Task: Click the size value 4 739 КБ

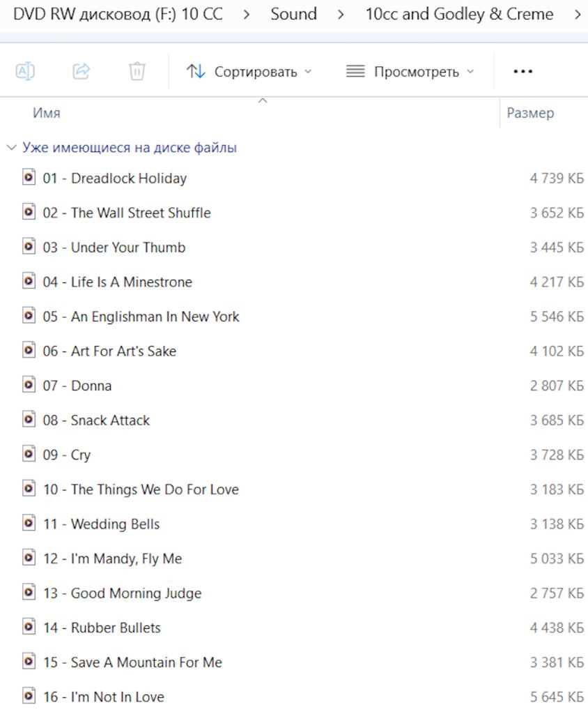Action: (557, 178)
